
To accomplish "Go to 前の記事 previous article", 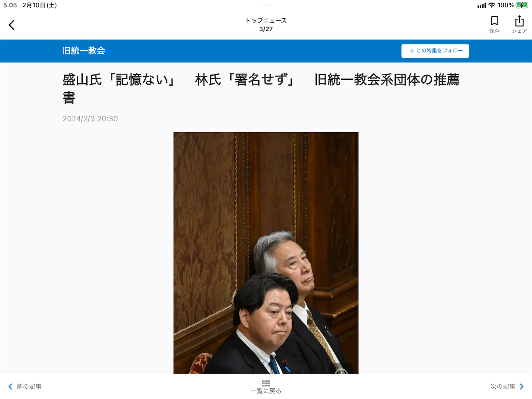I will pos(25,387).
